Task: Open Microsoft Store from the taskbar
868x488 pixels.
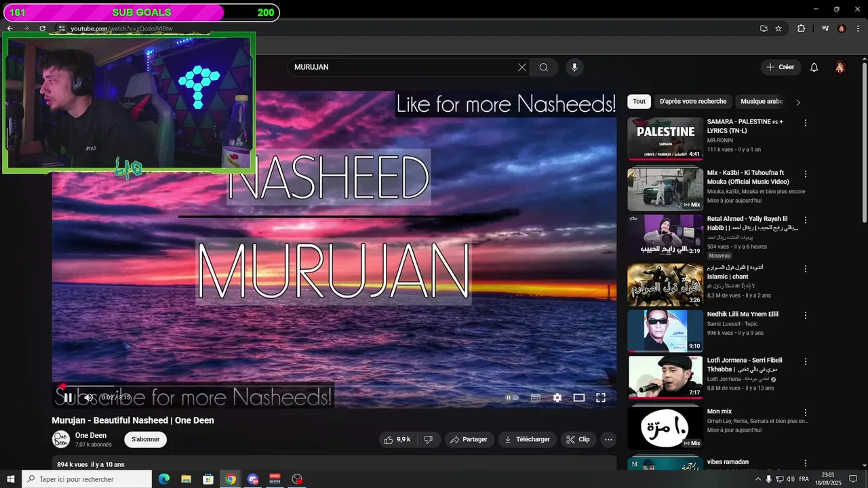Action: coord(208,479)
